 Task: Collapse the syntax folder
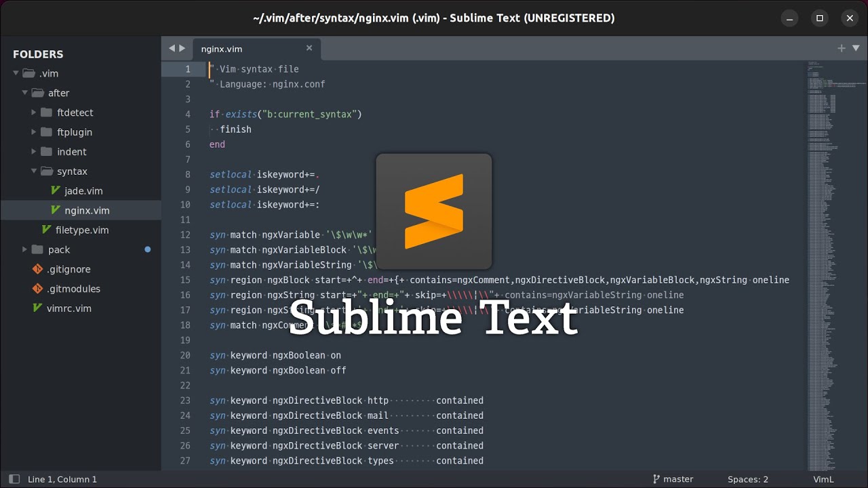(x=34, y=171)
